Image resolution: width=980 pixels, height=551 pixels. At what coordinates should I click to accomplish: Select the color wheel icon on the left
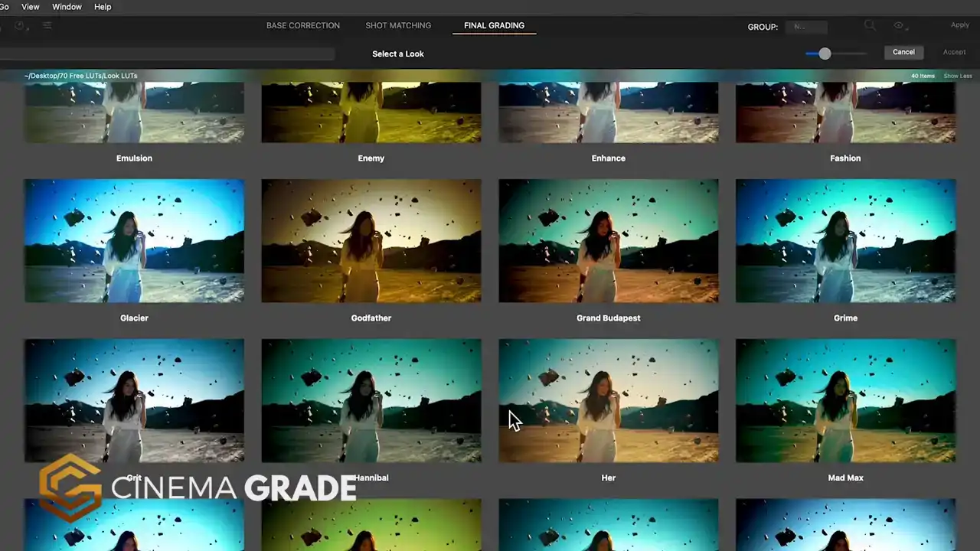click(18, 25)
